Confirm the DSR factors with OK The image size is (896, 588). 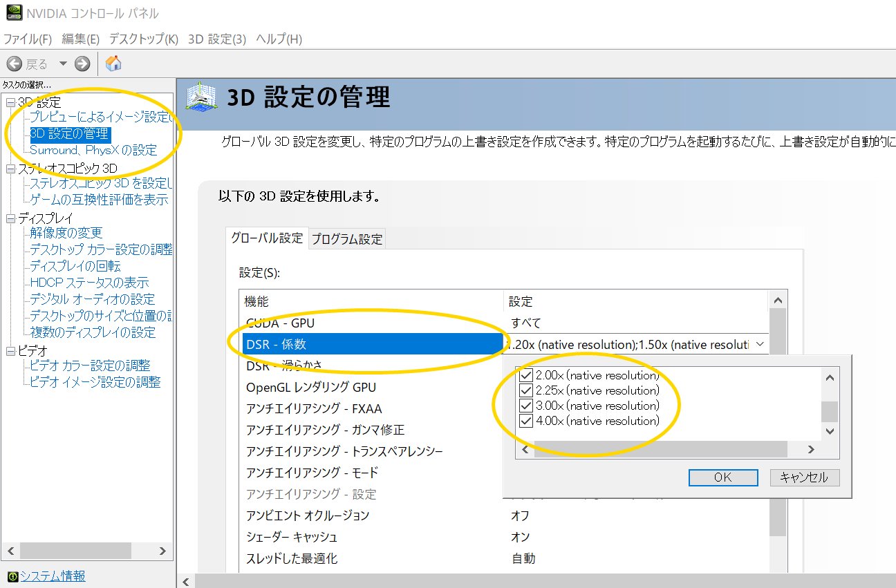(x=722, y=477)
